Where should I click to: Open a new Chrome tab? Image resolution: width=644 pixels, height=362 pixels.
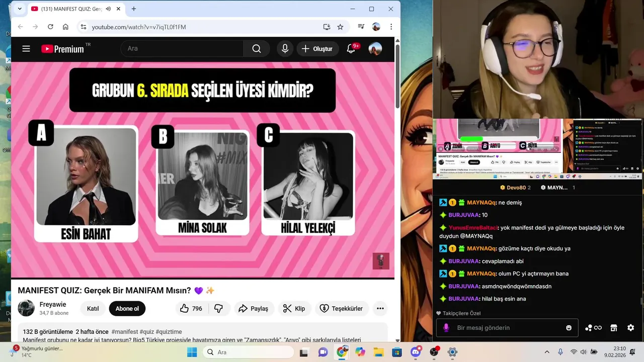coord(134,9)
